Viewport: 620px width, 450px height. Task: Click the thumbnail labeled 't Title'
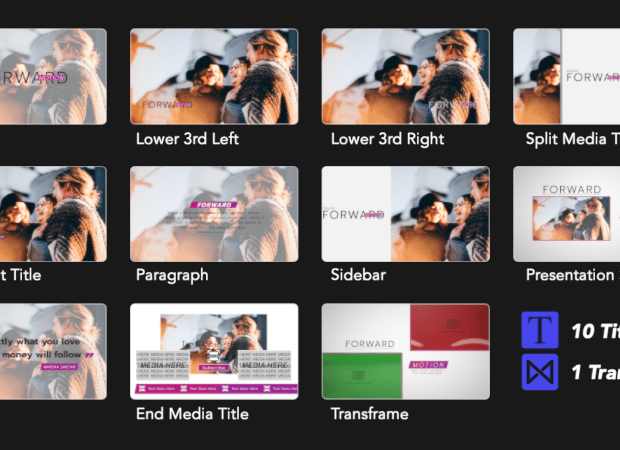click(x=53, y=214)
